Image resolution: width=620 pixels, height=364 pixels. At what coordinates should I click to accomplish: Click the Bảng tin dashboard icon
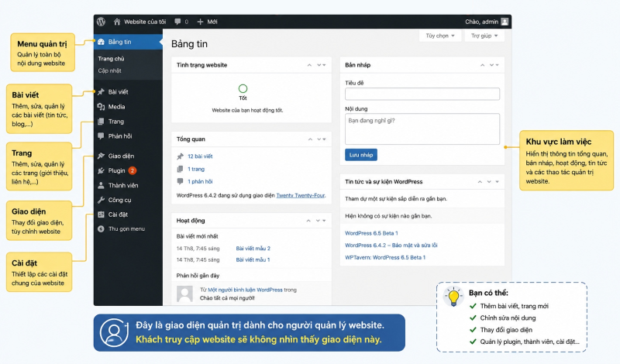(x=102, y=42)
